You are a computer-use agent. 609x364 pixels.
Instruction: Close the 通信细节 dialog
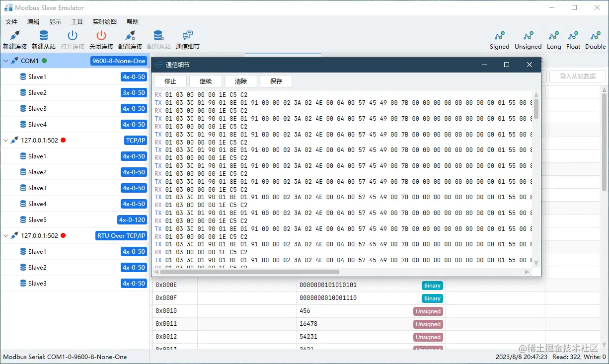coord(530,65)
